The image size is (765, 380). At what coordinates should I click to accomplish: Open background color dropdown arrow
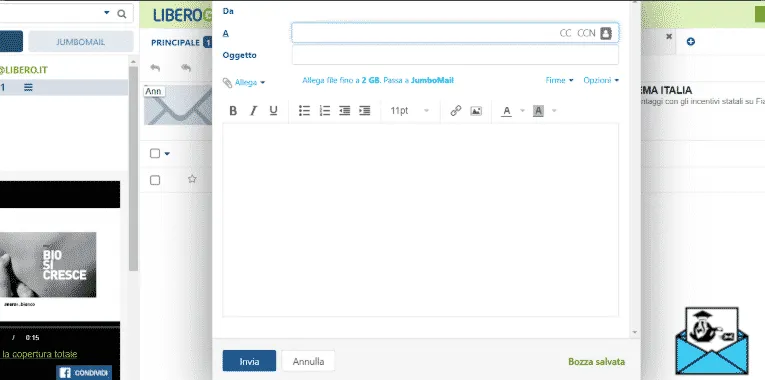[x=554, y=111]
